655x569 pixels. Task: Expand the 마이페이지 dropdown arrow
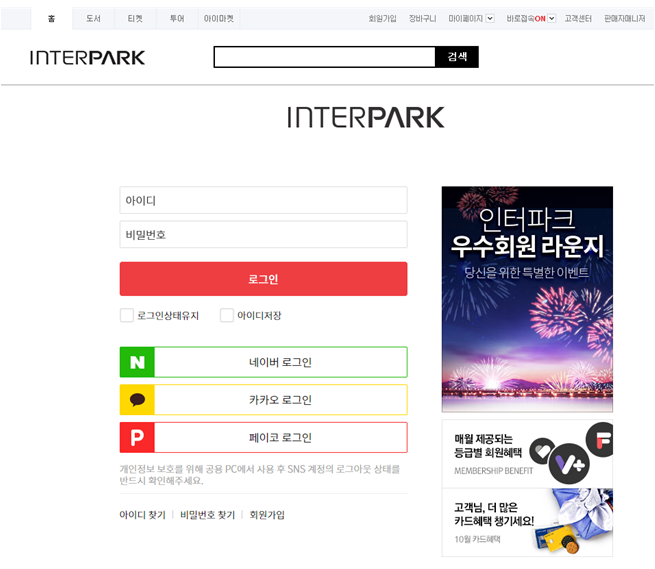pyautogui.click(x=490, y=18)
